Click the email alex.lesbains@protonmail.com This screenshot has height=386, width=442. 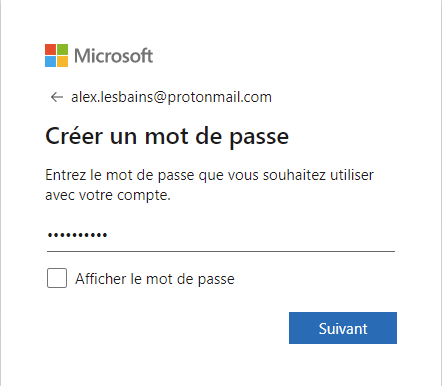[171, 97]
